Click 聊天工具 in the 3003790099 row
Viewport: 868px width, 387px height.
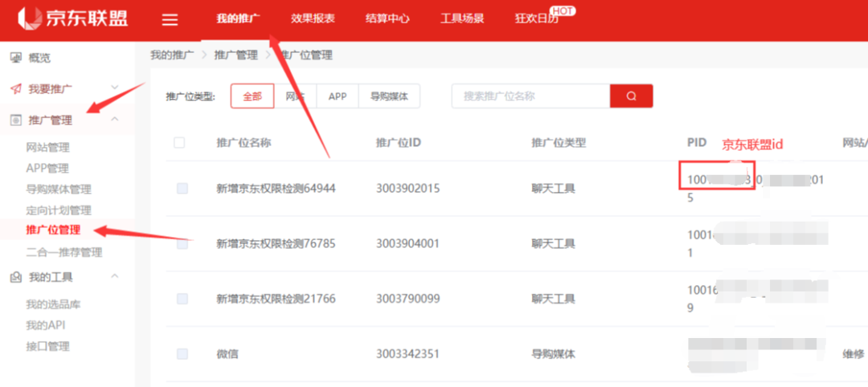(x=553, y=299)
